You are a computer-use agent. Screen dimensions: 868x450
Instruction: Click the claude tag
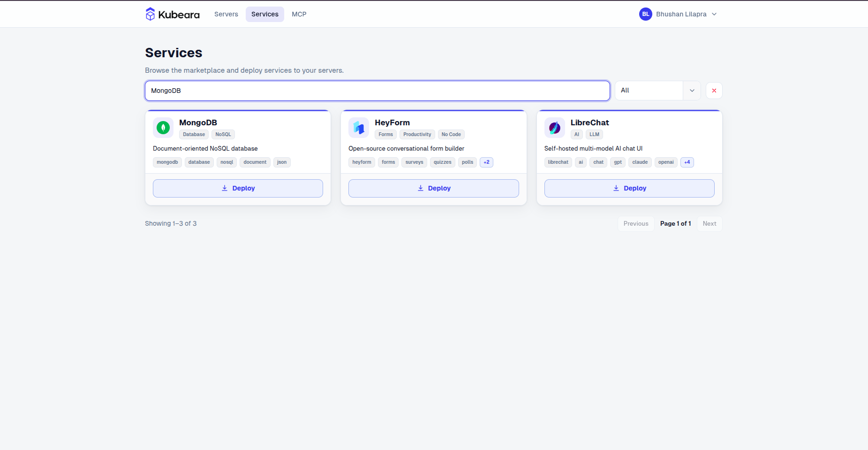click(x=640, y=162)
